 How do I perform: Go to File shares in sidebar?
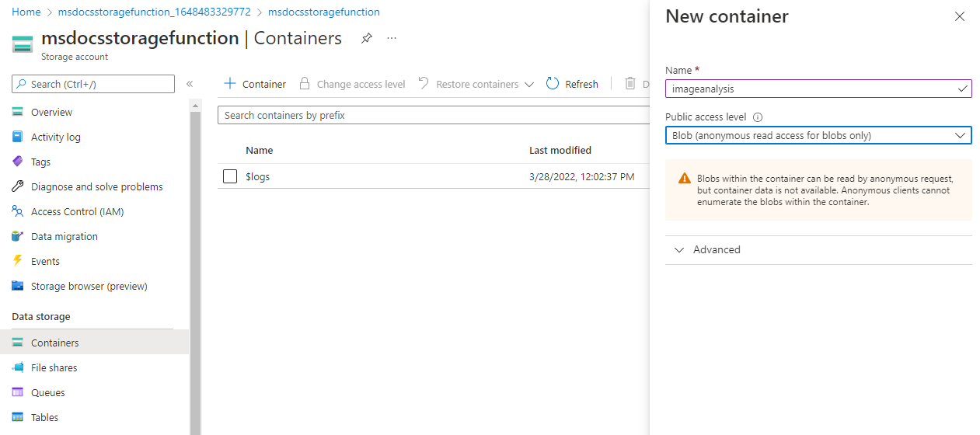tap(54, 367)
